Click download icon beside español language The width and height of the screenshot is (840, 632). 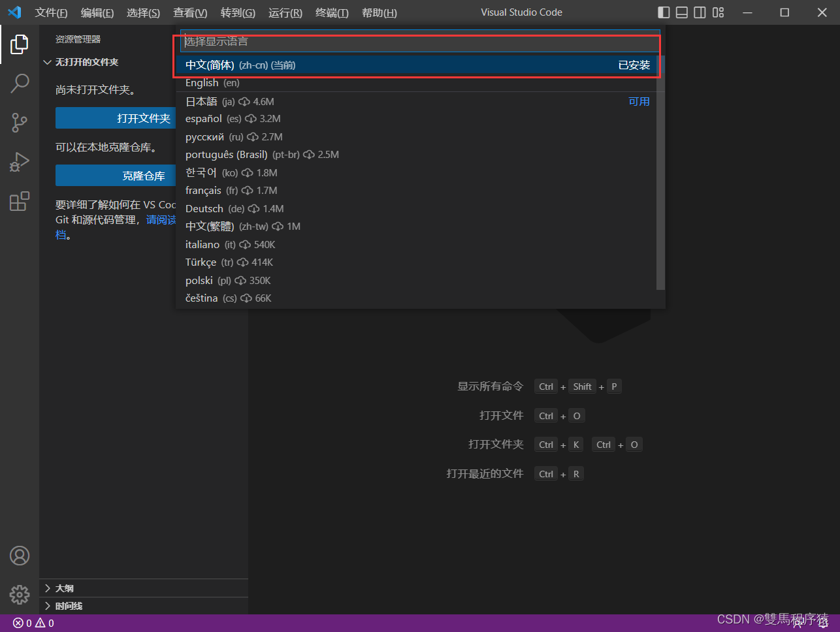[x=251, y=119]
